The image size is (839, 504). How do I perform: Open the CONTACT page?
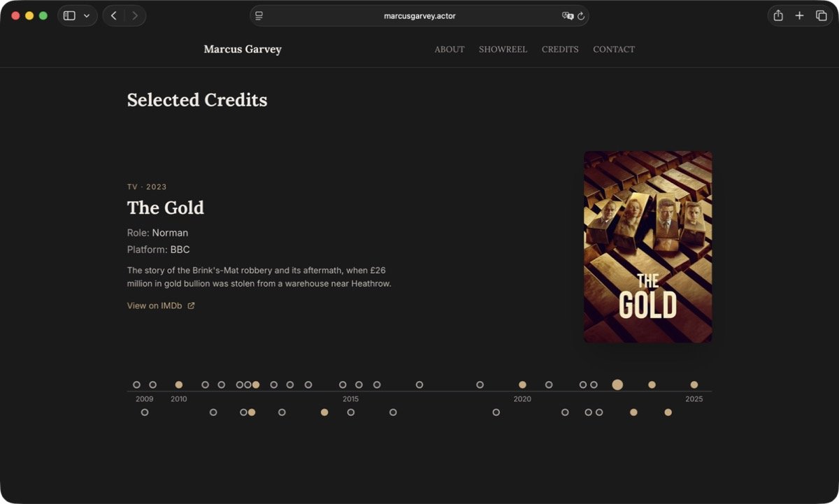point(613,49)
